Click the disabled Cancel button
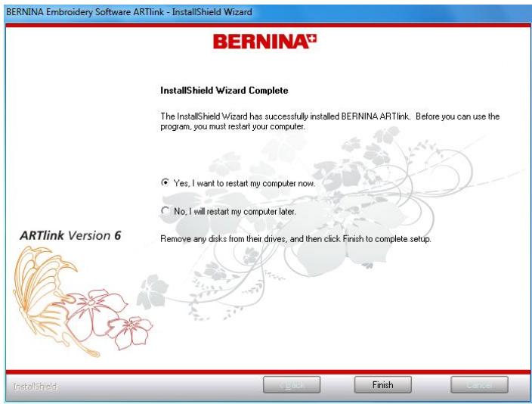Viewport: 532px width, 404px height. click(x=479, y=384)
